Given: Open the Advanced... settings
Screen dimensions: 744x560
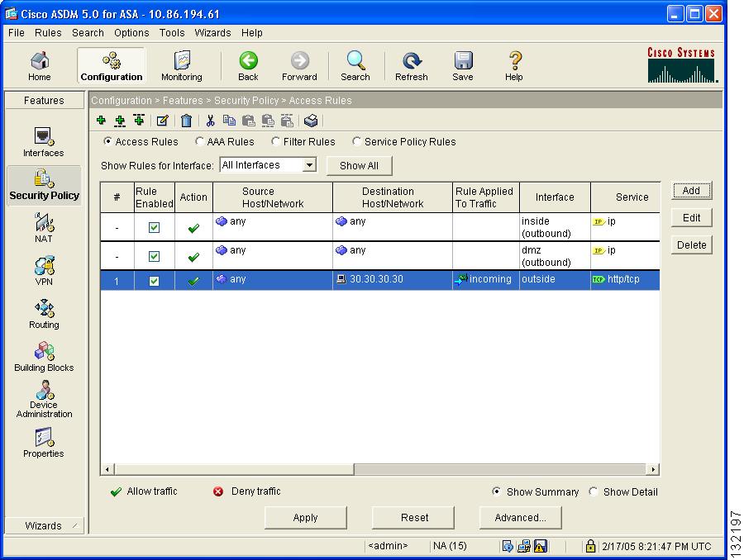Looking at the screenshot, I should (x=521, y=517).
